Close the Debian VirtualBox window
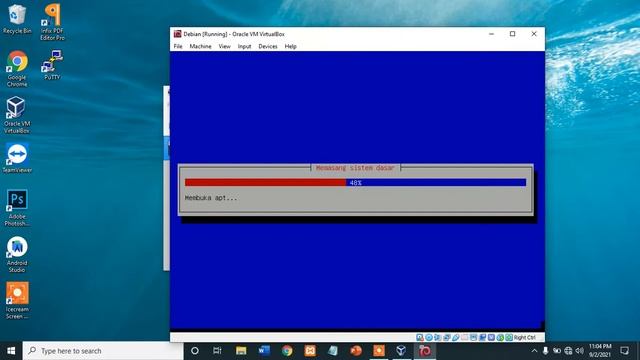Screen dimensions: 640x360 pos(534,34)
